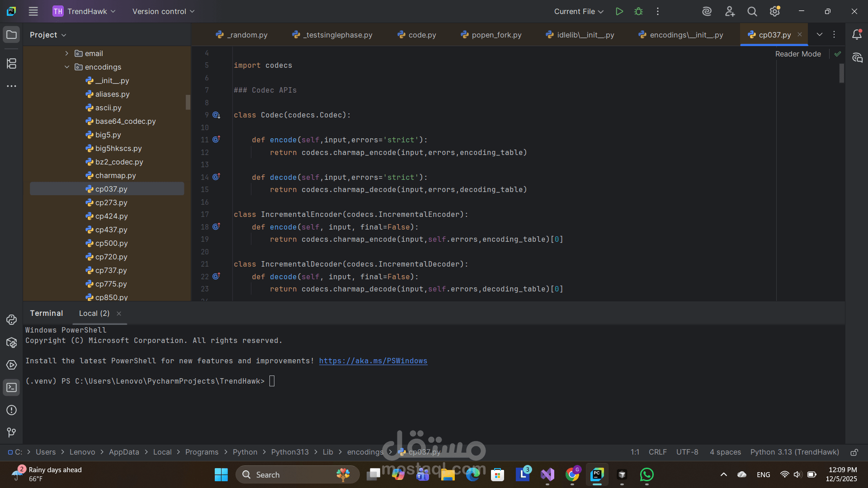Collapse the encodings folder
The image size is (868, 488).
click(x=67, y=67)
